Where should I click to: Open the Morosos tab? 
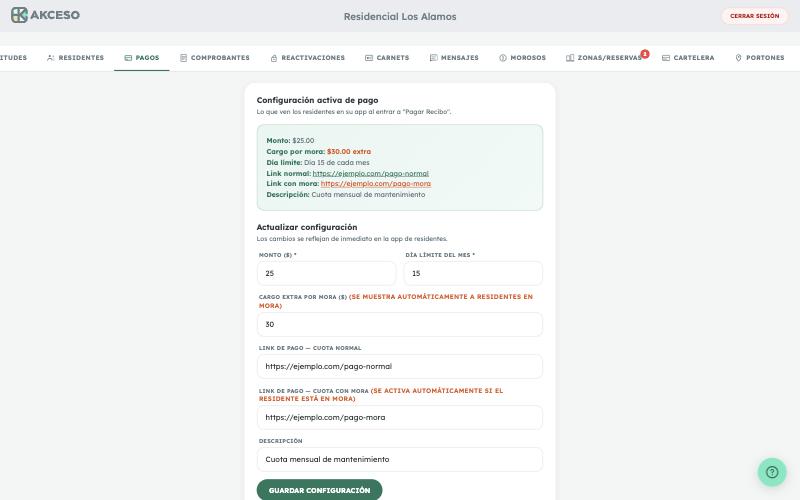pos(522,58)
